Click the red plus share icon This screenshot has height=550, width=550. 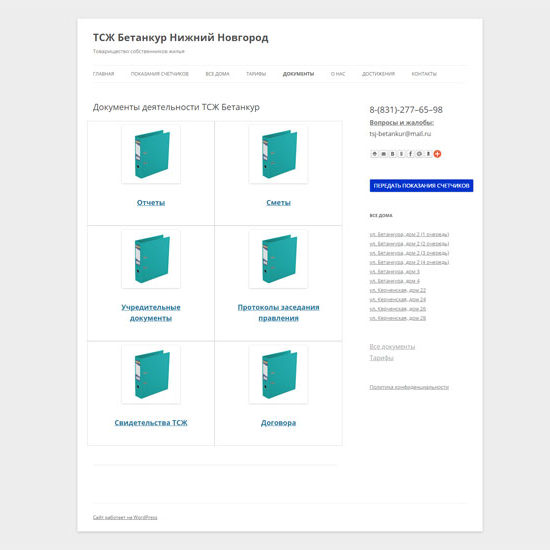click(437, 154)
